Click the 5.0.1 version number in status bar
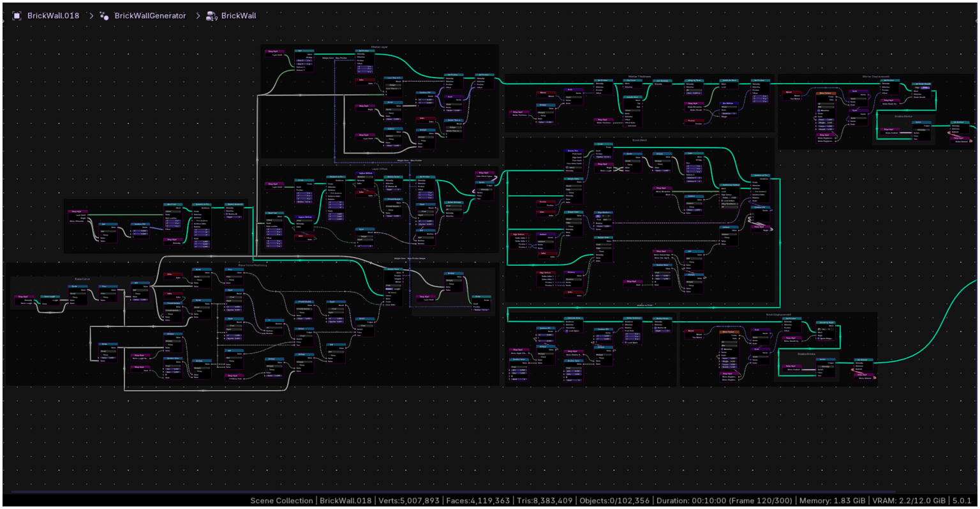Viewport: 980px width, 509px height. (963, 501)
